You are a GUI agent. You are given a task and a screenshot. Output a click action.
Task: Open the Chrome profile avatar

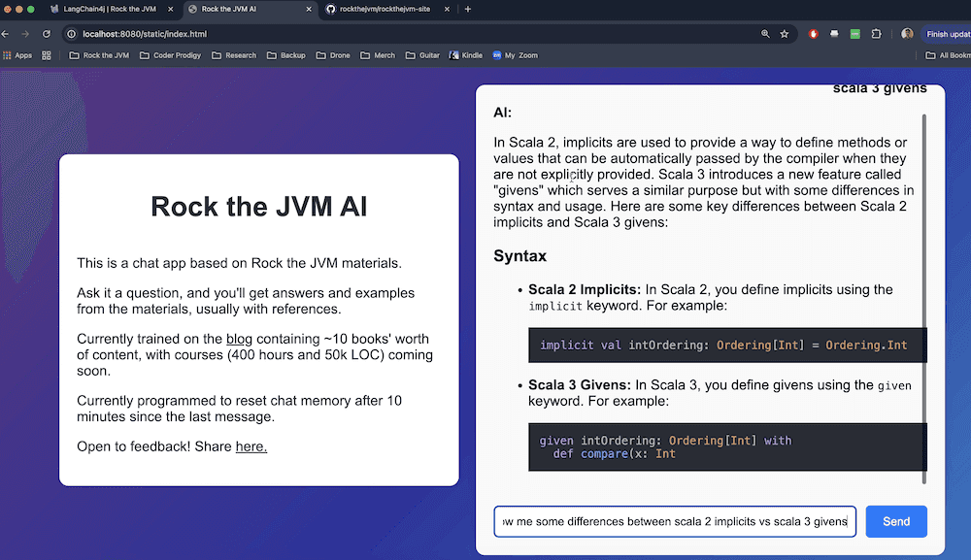(x=907, y=34)
